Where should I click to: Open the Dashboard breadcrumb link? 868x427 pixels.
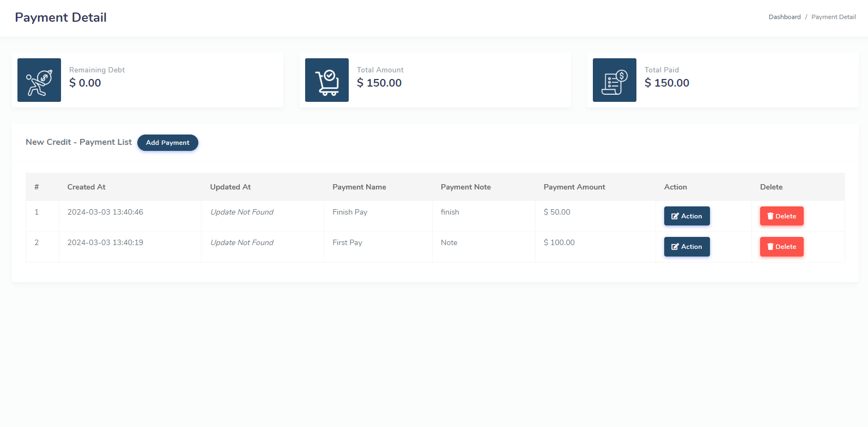tap(784, 17)
